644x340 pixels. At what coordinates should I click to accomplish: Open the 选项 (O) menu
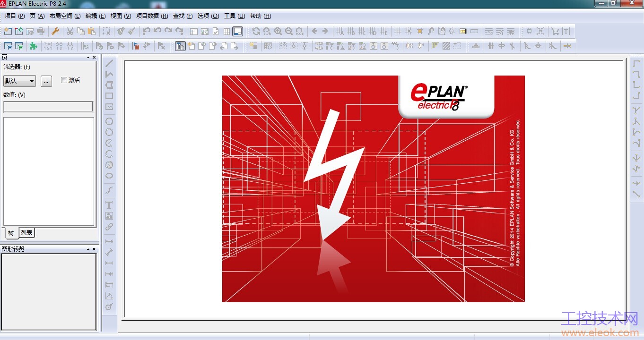coord(208,16)
